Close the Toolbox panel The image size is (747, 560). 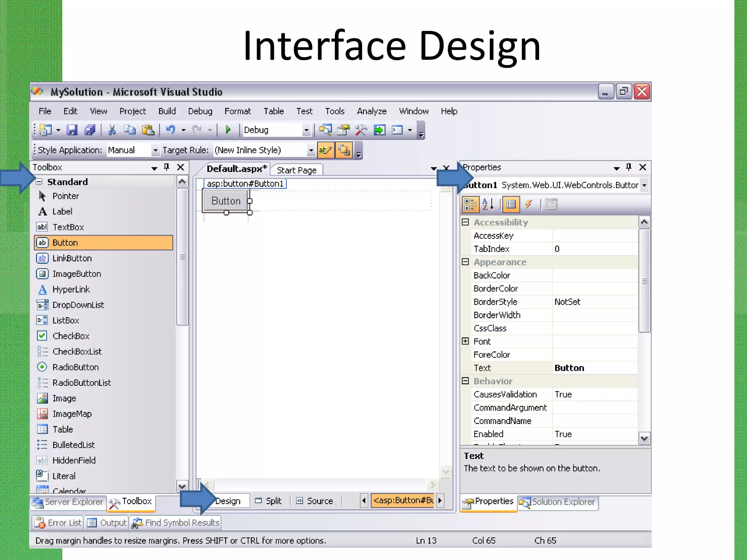(181, 167)
